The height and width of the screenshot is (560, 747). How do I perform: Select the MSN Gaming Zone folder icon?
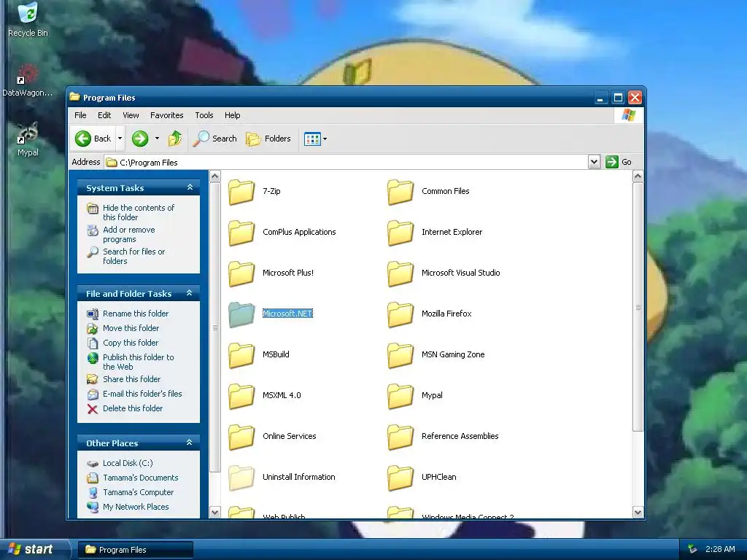[400, 356]
